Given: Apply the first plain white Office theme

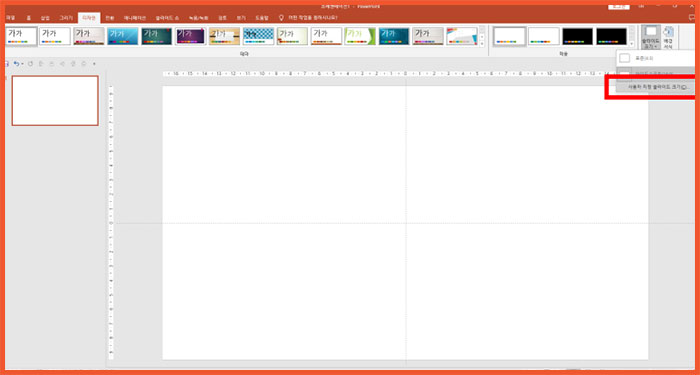Looking at the screenshot, I should coord(21,36).
